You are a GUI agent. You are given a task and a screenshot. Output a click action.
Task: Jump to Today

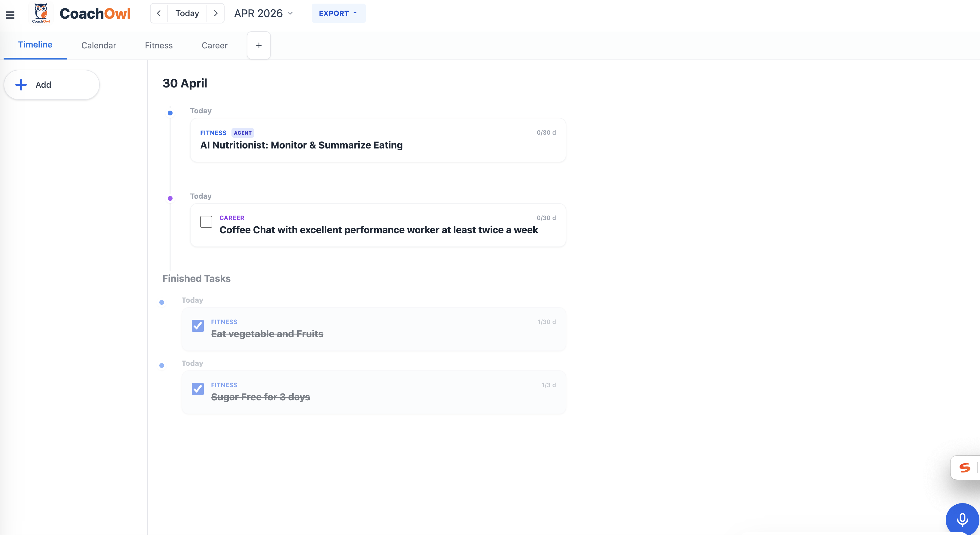pos(187,13)
